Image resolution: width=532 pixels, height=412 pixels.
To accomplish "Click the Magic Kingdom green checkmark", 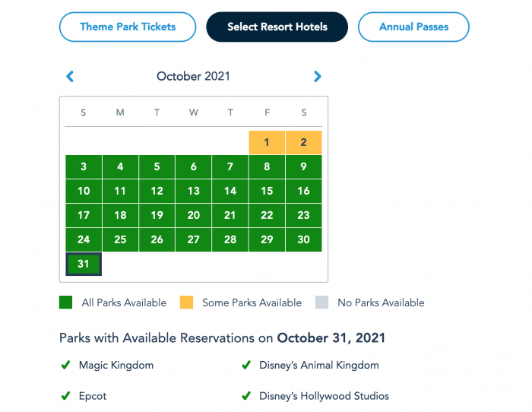I will point(66,366).
